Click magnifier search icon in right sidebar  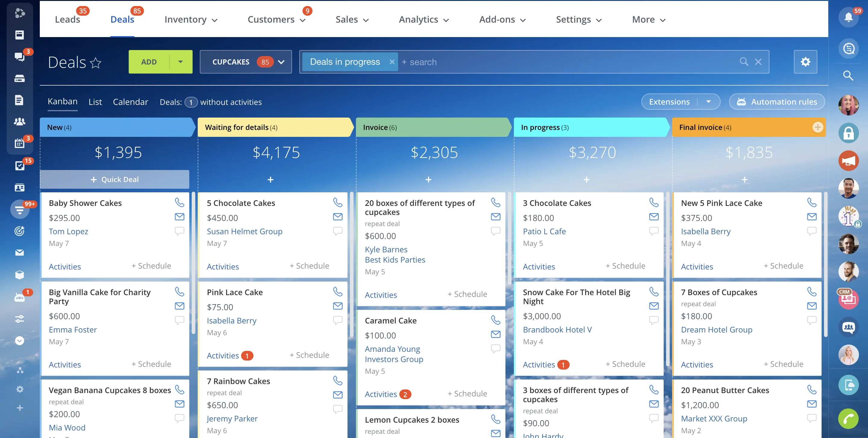tap(848, 75)
